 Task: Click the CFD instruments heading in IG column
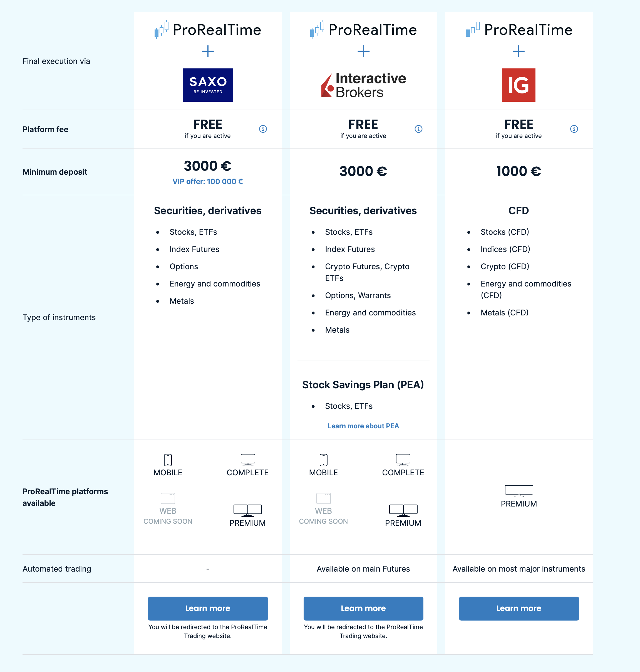pyautogui.click(x=518, y=210)
